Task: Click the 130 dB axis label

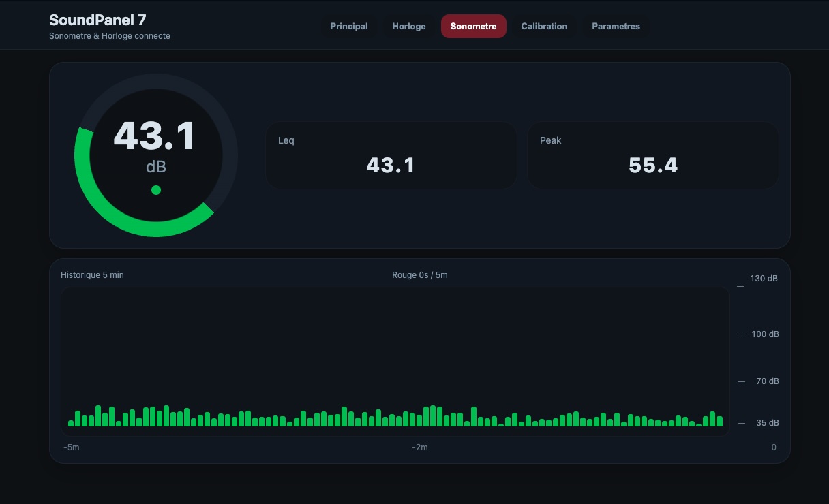Action: pos(764,279)
